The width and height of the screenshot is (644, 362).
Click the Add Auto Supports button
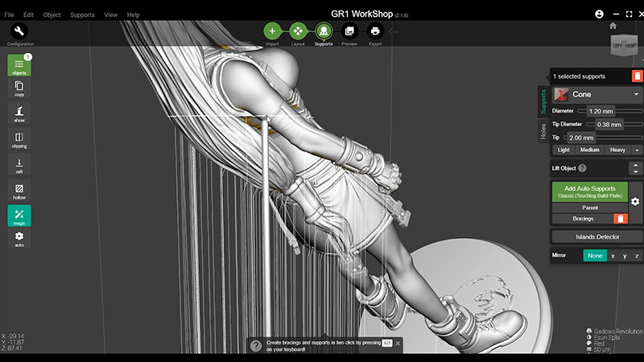[588, 191]
